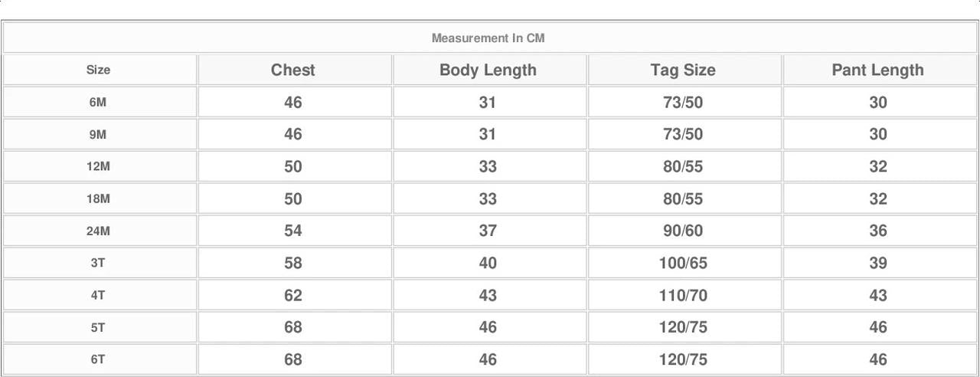The height and width of the screenshot is (377, 980).
Task: Select the chest value 54 cell
Action: click(293, 231)
